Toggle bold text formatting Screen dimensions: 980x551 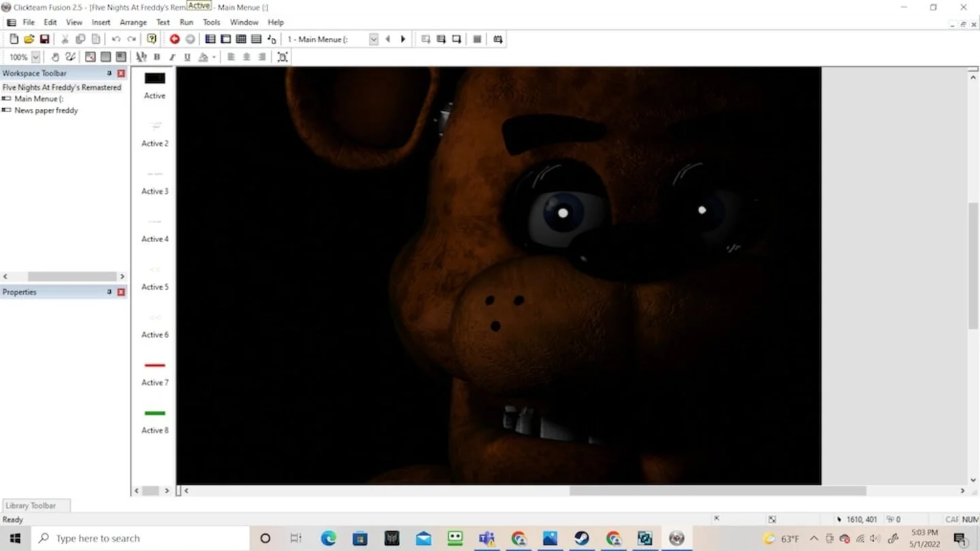coord(157,57)
